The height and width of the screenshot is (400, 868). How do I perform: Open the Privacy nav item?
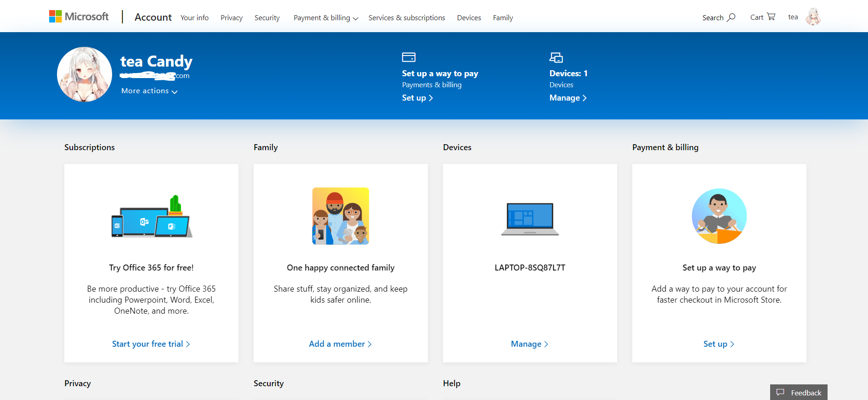tap(232, 17)
